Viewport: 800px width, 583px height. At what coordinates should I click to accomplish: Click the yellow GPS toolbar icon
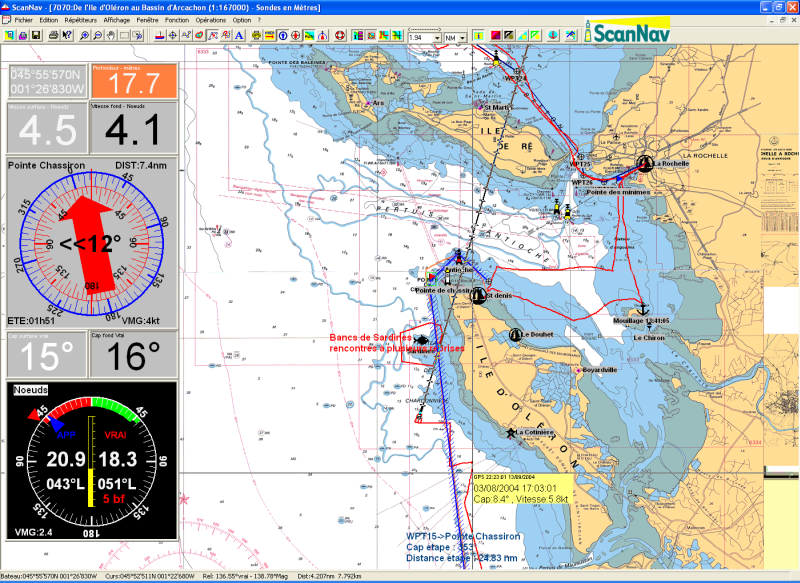click(257, 35)
